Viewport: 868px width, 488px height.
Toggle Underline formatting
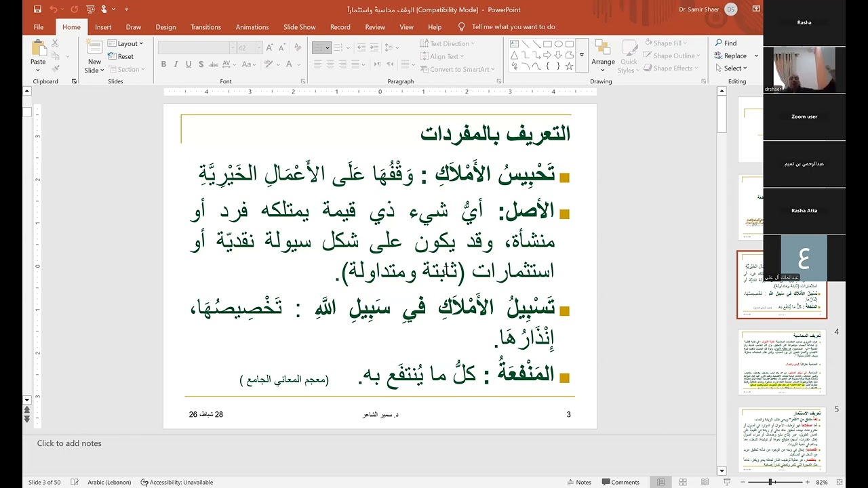(188, 64)
